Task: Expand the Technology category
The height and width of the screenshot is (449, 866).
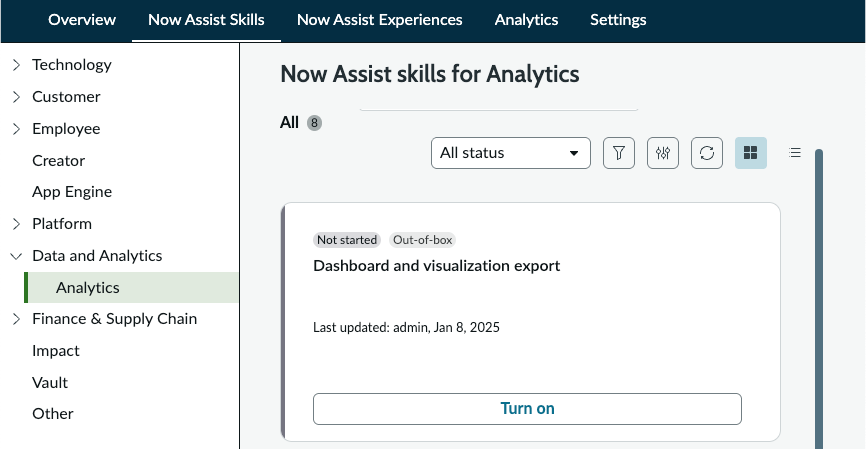Action: [x=17, y=65]
